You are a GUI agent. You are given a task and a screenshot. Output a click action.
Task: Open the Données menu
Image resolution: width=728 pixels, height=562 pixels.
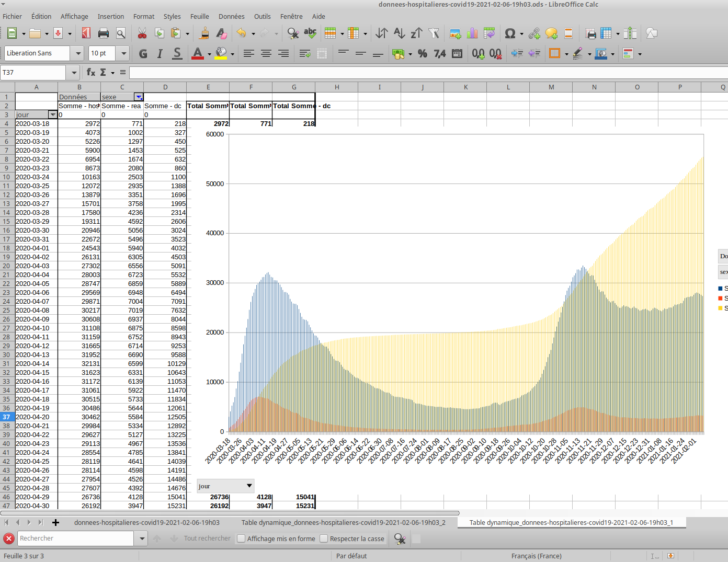(231, 16)
